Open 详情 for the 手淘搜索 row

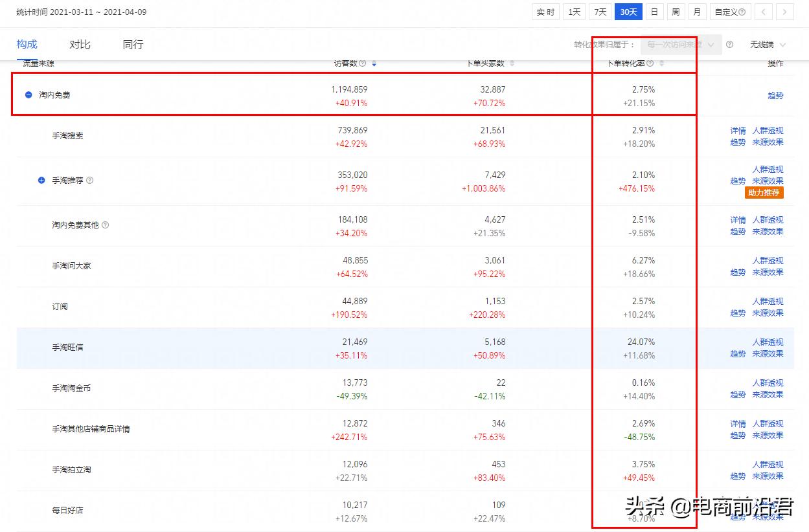pos(738,130)
